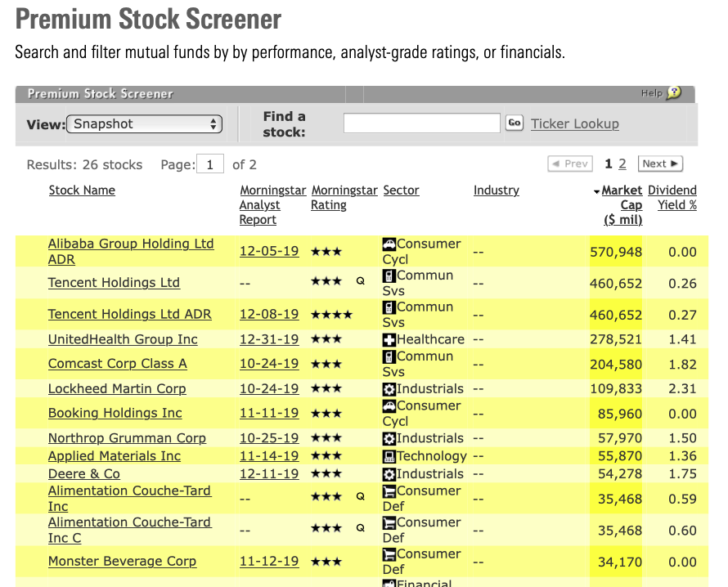Click the Q quantitative rating icon for Tencent Holdings Ltd
This screenshot has width=728, height=587.
[360, 280]
